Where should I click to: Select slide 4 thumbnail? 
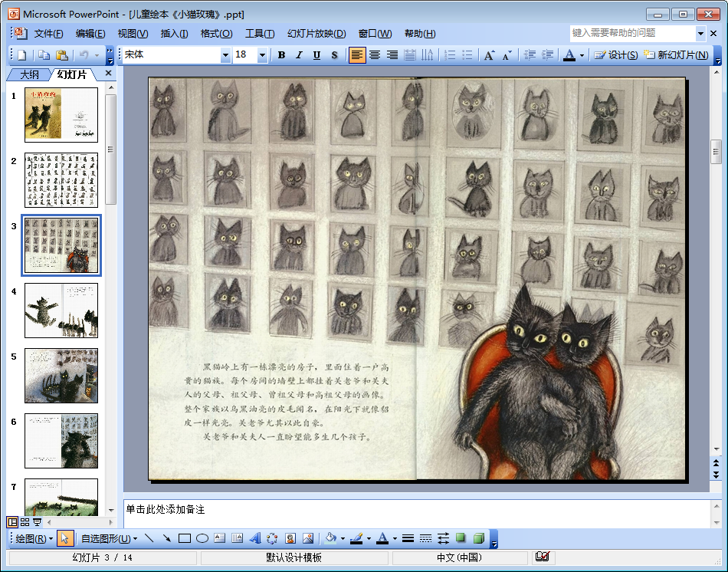[61, 311]
